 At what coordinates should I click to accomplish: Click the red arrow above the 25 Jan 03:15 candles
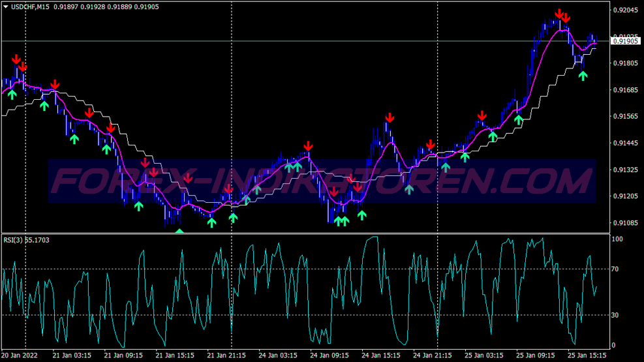tap(482, 115)
